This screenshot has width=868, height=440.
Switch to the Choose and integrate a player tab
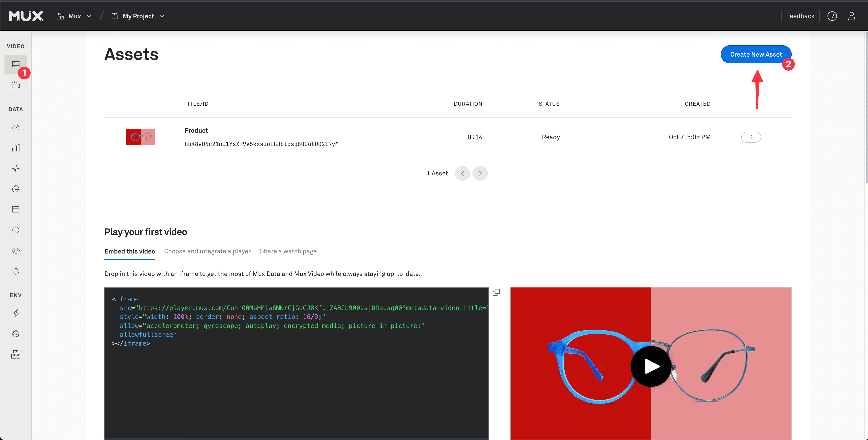point(207,251)
